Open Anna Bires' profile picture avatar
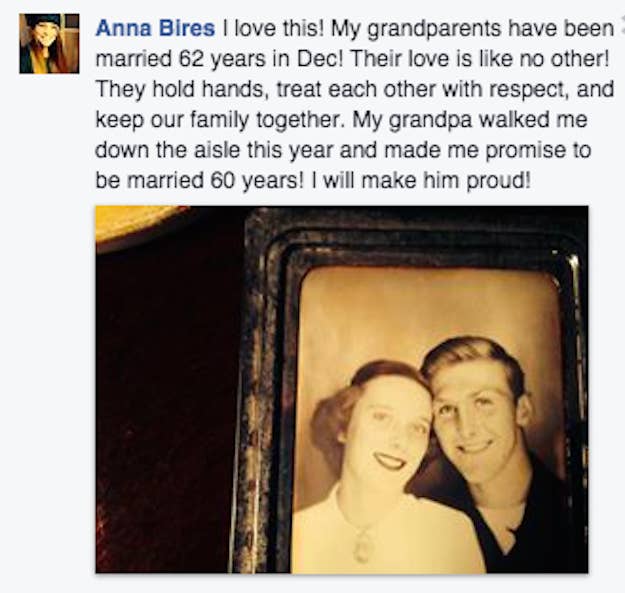 [49, 43]
